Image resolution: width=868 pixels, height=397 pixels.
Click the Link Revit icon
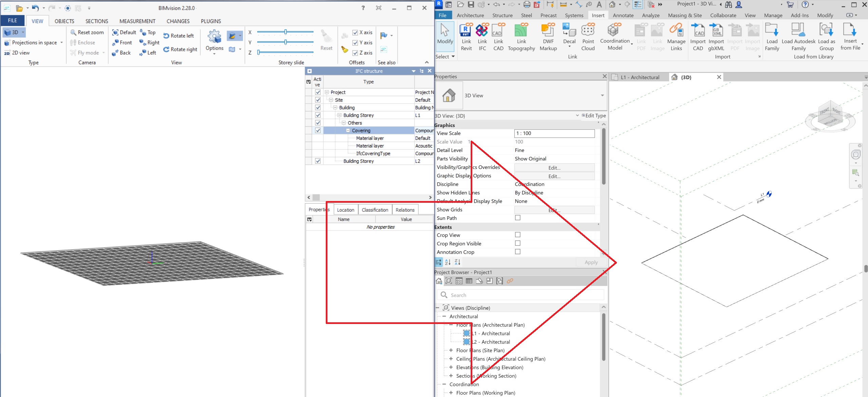pos(466,31)
